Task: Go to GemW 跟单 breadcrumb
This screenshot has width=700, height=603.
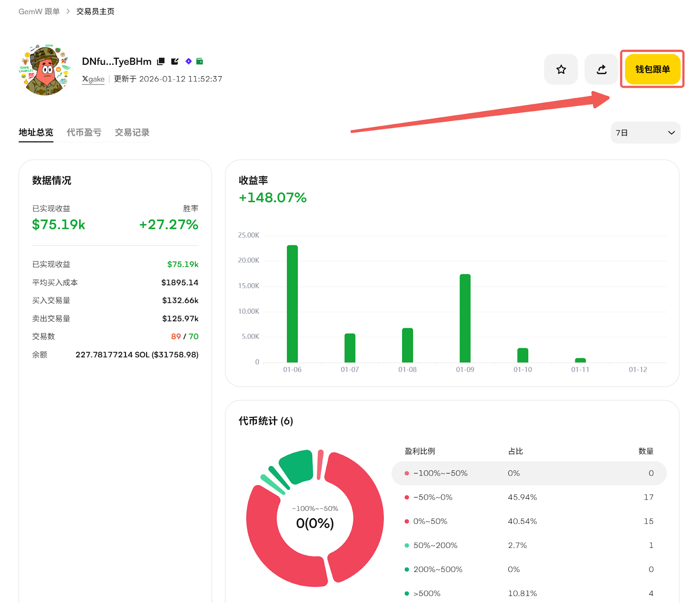Action: tap(39, 11)
